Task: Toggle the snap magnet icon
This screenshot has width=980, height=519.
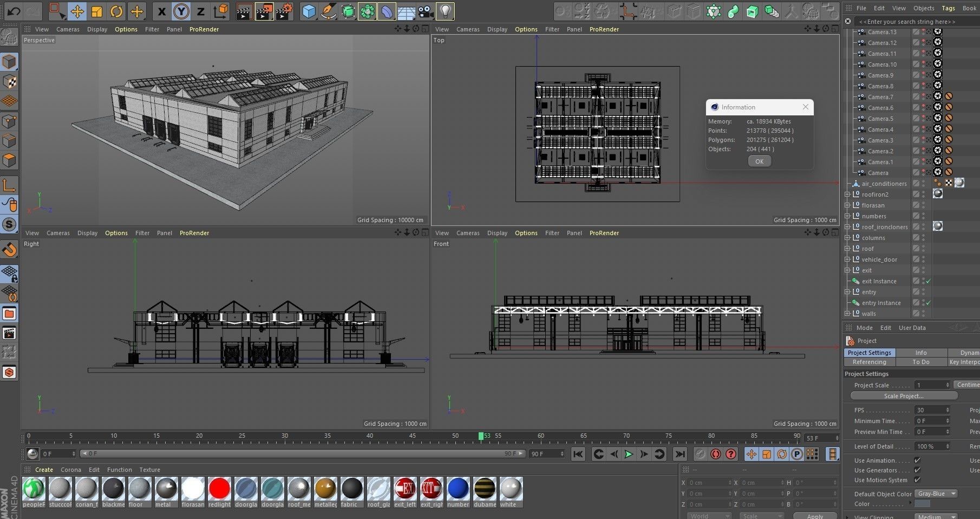Action: pyautogui.click(x=9, y=249)
